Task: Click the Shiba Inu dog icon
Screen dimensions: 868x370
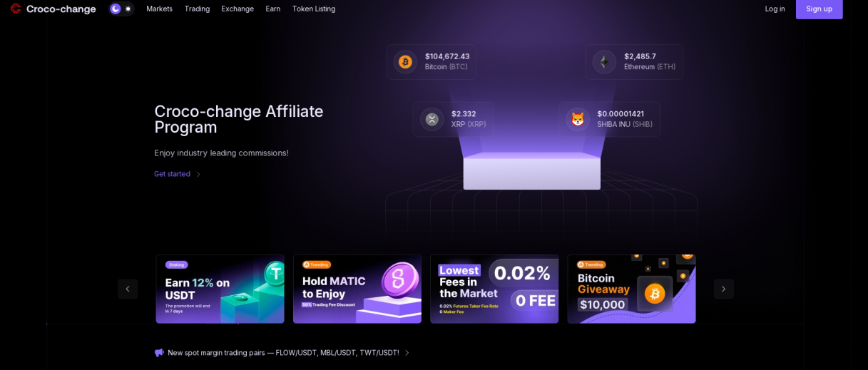Action: point(578,119)
